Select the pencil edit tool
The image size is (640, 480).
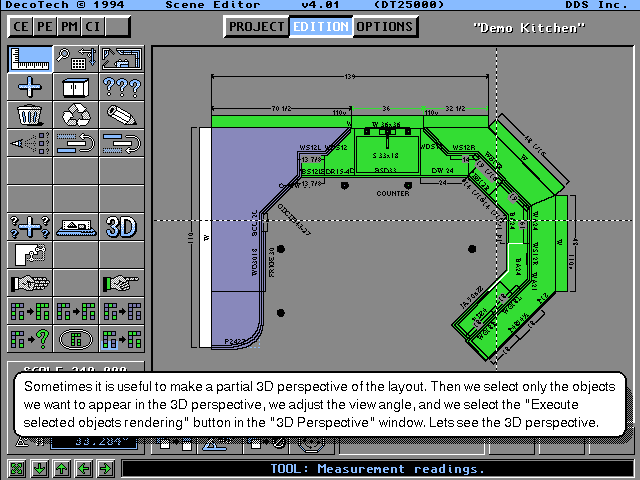122,115
